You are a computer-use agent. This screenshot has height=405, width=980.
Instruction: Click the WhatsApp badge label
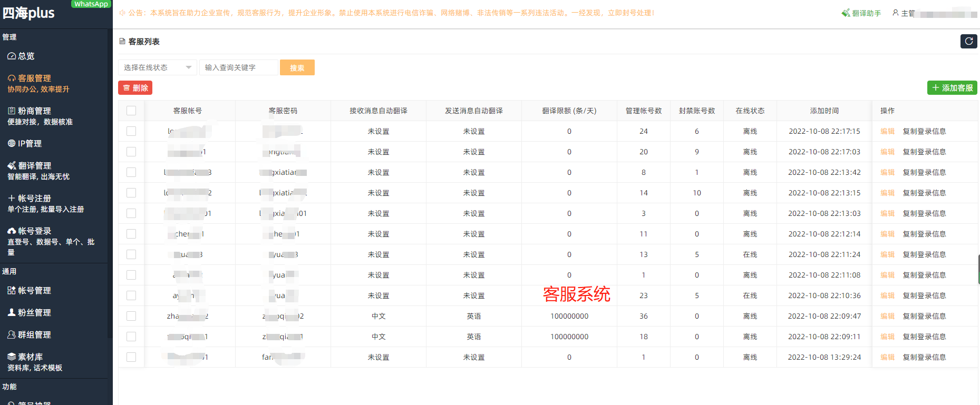pos(91,4)
